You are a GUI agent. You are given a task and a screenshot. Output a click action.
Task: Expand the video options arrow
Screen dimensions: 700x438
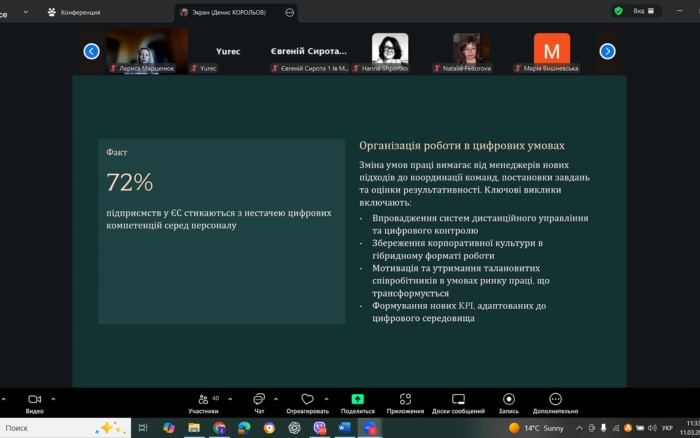tap(53, 398)
